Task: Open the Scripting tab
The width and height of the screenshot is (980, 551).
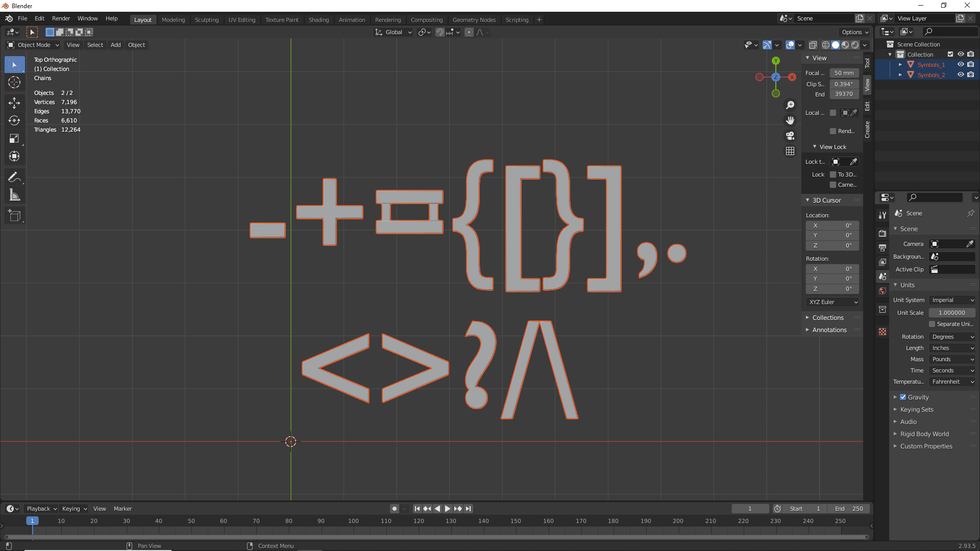Action: pyautogui.click(x=517, y=19)
